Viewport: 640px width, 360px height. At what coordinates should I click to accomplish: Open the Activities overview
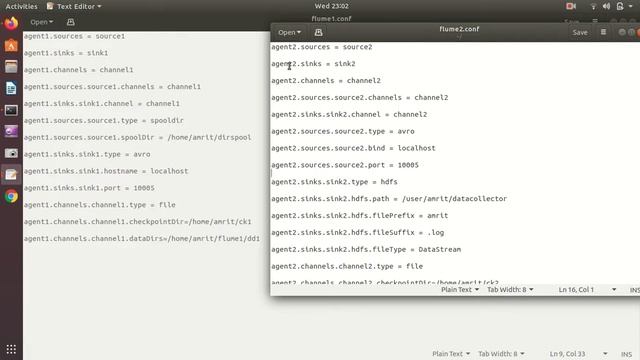[x=21, y=6]
